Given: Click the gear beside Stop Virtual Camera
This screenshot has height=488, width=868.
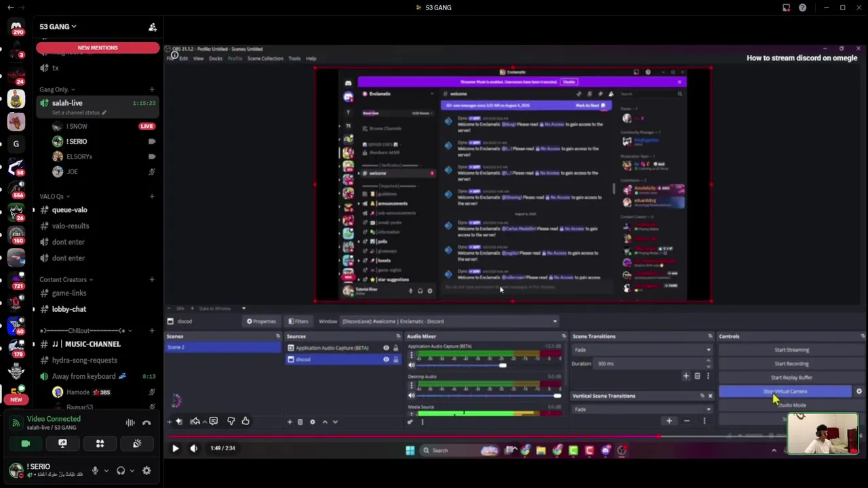Looking at the screenshot, I should coord(859,391).
